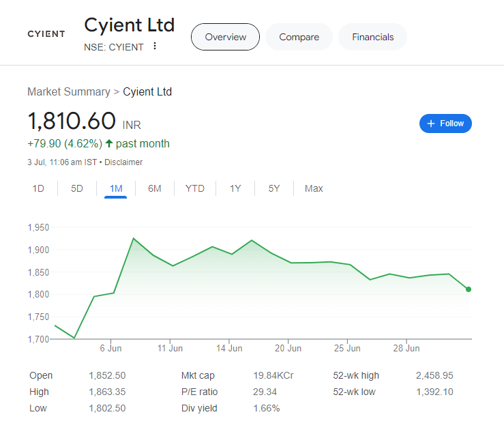504x421 pixels.
Task: Switch to the Financials tab
Action: [x=372, y=37]
